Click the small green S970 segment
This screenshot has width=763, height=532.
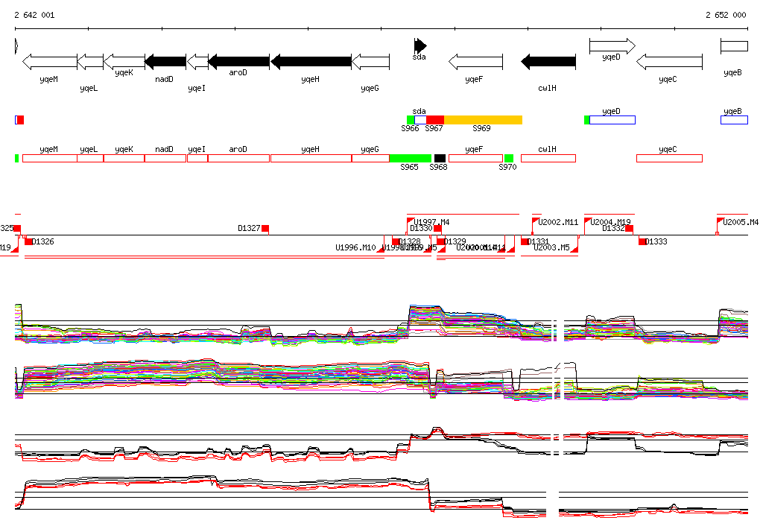click(509, 158)
